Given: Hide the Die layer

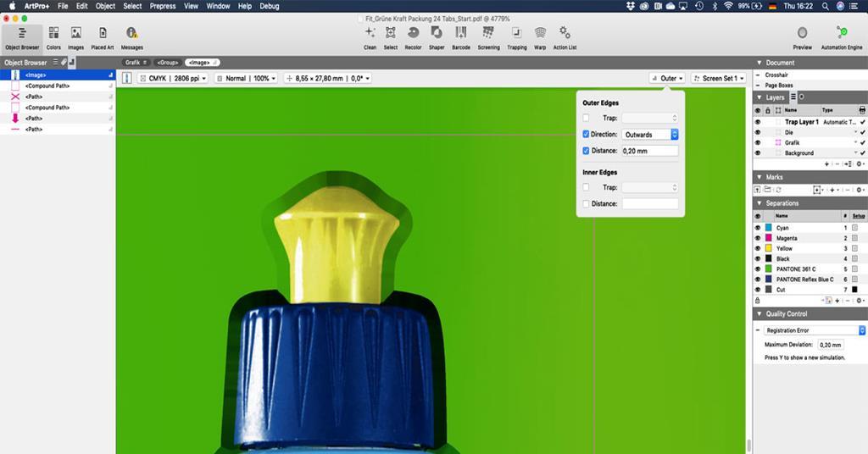Looking at the screenshot, I should click(x=758, y=132).
